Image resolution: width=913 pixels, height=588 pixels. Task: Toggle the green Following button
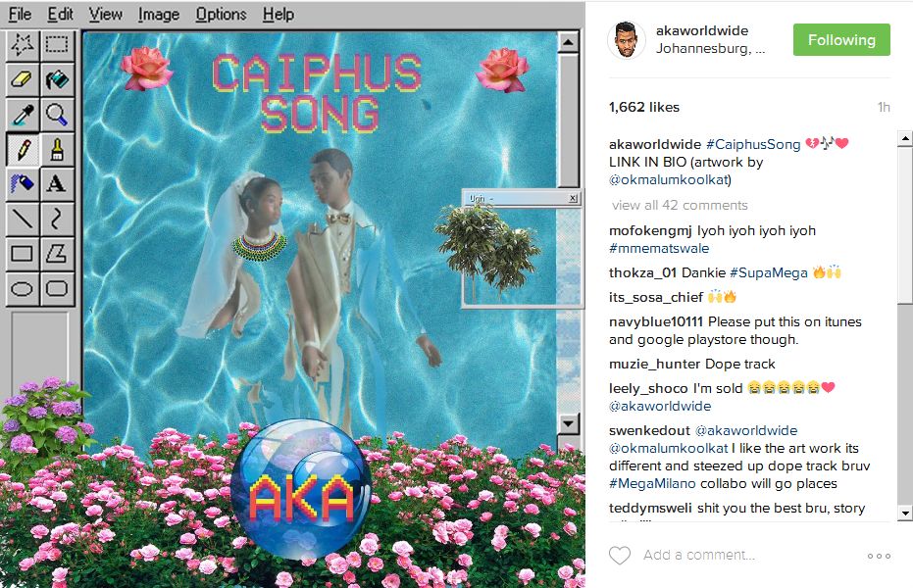pos(841,39)
